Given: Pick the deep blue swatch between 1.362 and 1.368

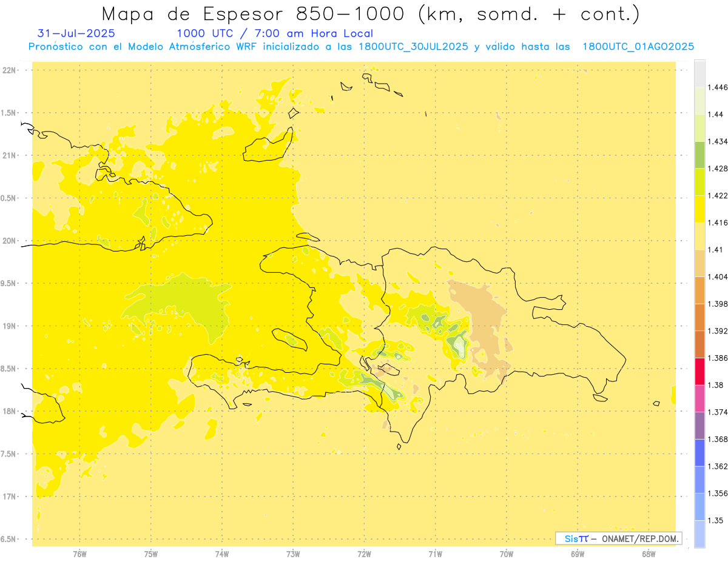Looking at the screenshot, I should [699, 453].
